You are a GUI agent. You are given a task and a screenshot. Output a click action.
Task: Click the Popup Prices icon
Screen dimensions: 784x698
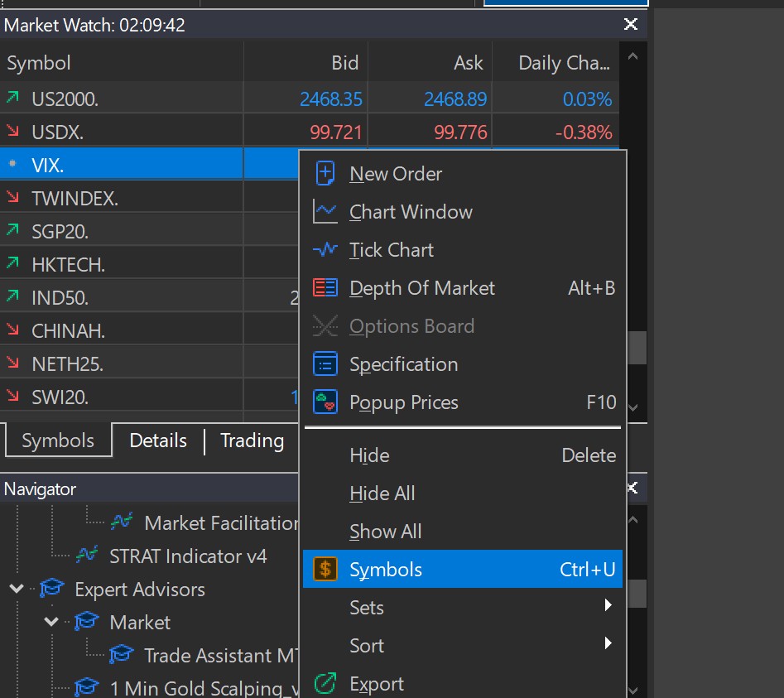[325, 402]
